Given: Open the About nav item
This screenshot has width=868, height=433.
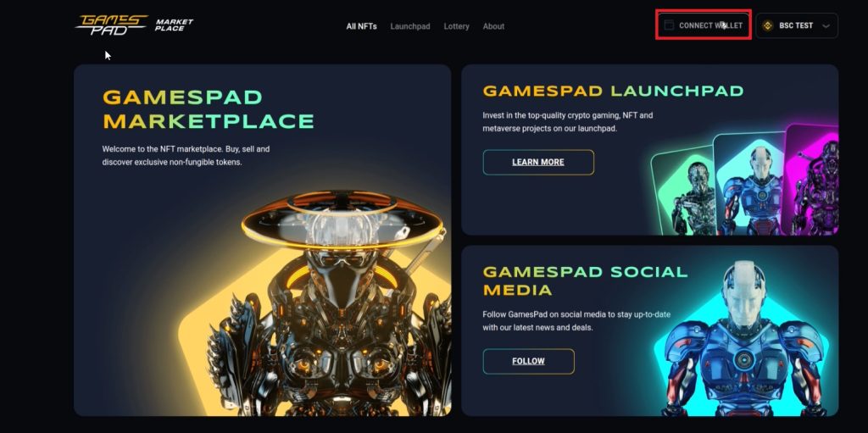Looking at the screenshot, I should pyautogui.click(x=493, y=26).
